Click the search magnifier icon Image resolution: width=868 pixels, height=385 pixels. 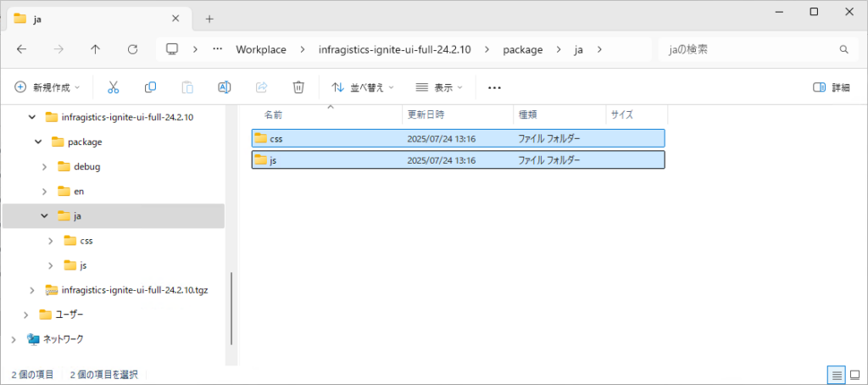(x=843, y=49)
